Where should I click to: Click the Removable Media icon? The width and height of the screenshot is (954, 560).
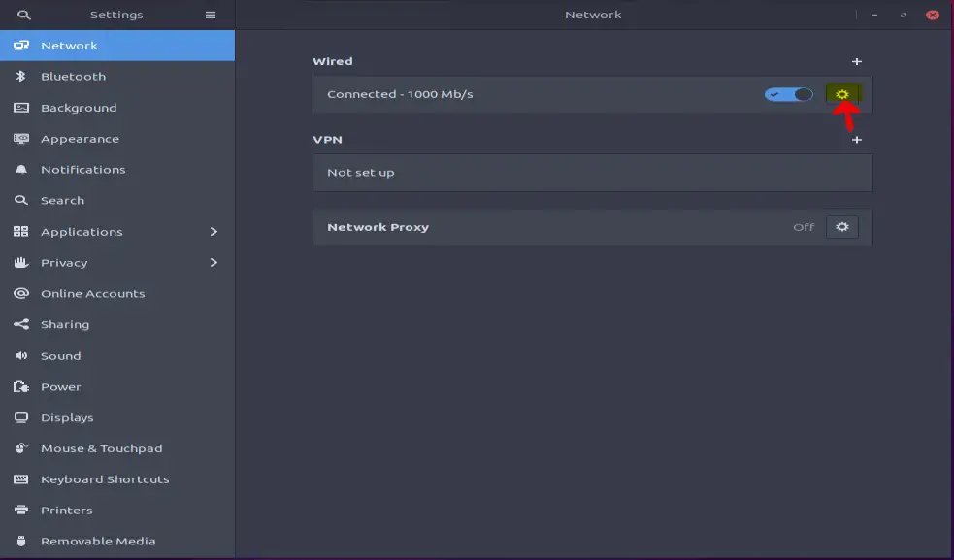(21, 542)
